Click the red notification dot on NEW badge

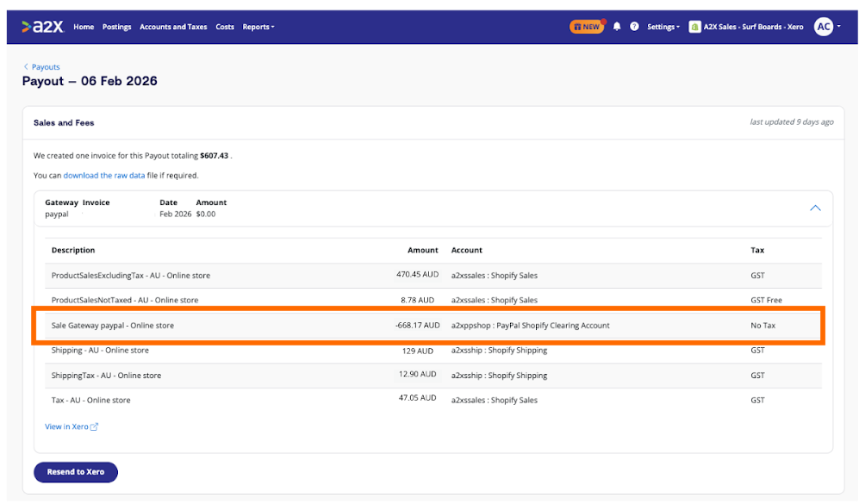(x=605, y=20)
